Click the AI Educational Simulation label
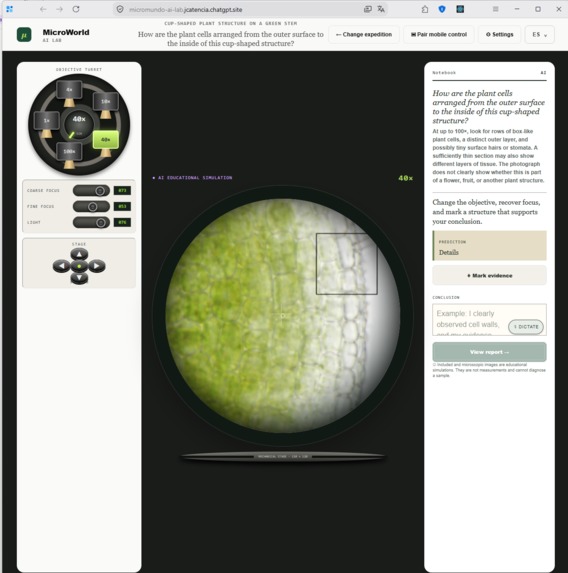Viewport: 568px width, 573px height. (x=192, y=178)
